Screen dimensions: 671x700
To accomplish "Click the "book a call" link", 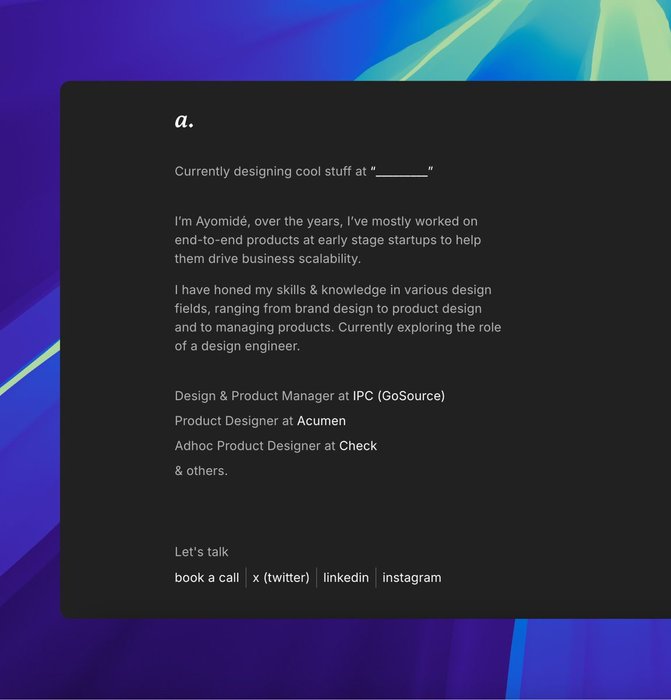I will pos(207,578).
